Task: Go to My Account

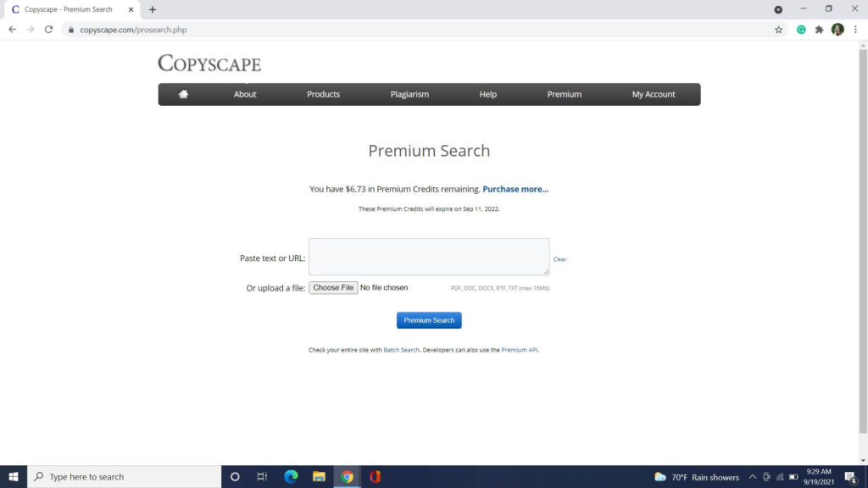Action: coord(653,94)
